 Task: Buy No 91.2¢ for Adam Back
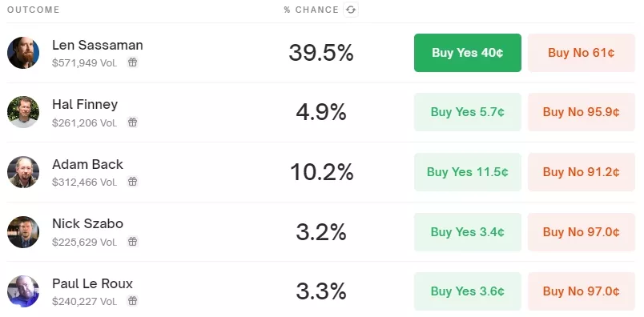click(582, 172)
